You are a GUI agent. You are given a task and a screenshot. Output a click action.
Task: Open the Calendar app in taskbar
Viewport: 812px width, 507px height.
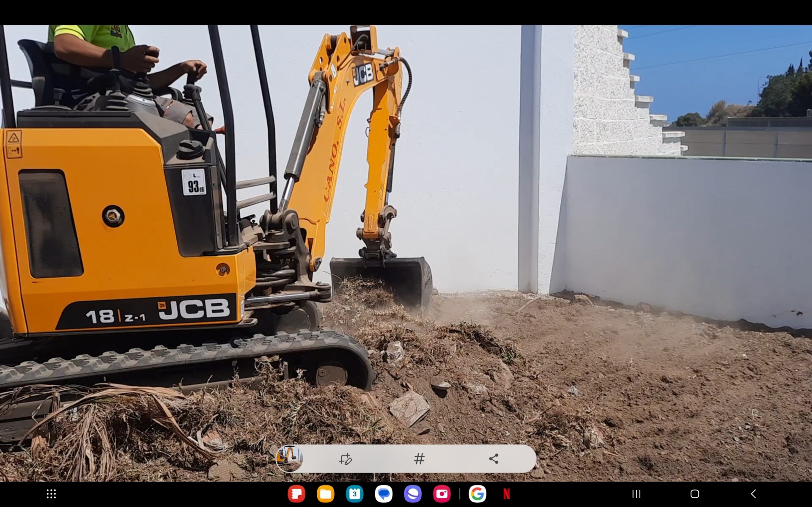pos(354,494)
